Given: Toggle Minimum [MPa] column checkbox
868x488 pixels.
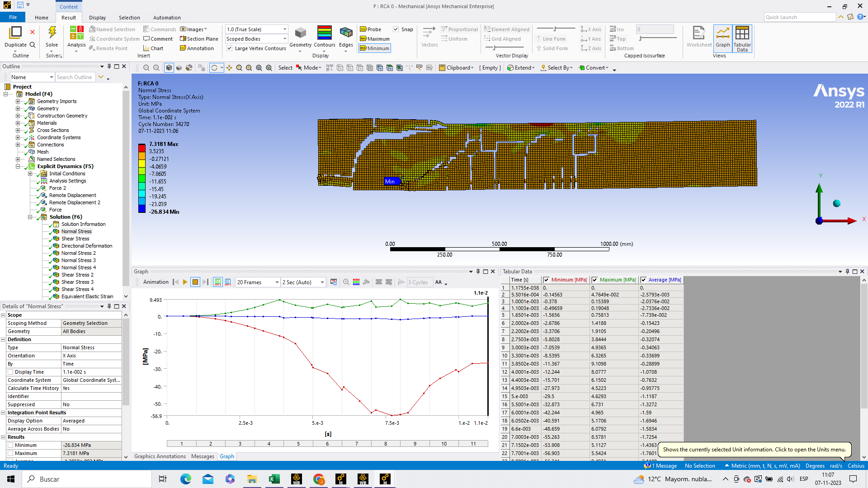Looking at the screenshot, I should coord(546,280).
